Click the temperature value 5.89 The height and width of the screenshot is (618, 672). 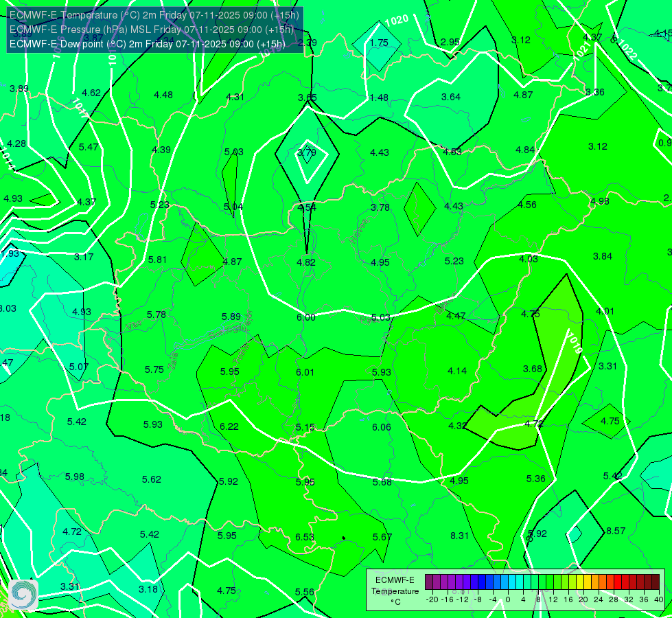point(231,317)
